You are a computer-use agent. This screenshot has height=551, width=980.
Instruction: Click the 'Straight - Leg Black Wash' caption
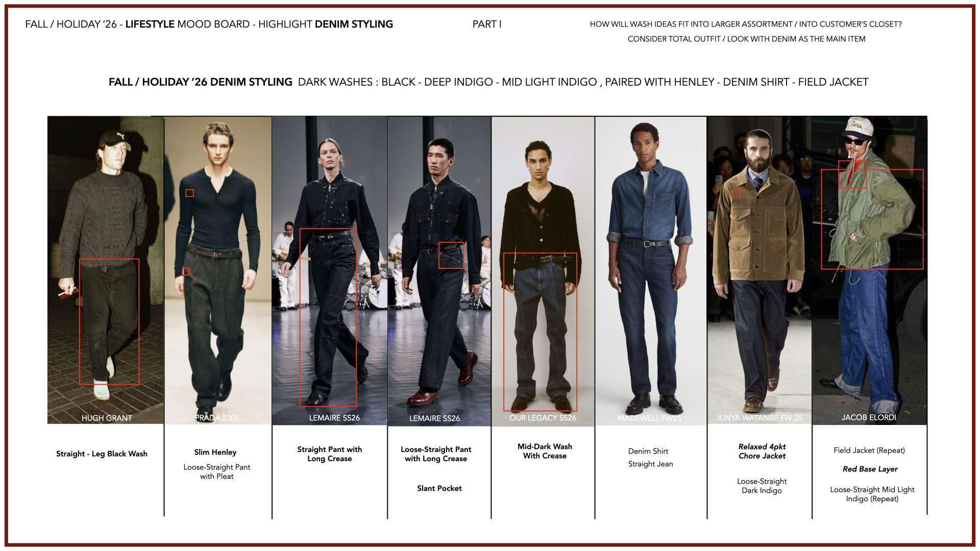[102, 454]
